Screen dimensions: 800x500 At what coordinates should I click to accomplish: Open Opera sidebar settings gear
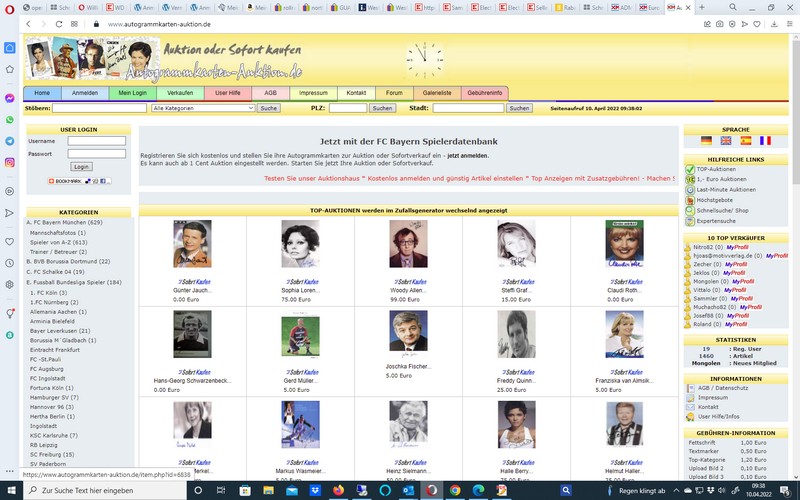tap(10, 285)
